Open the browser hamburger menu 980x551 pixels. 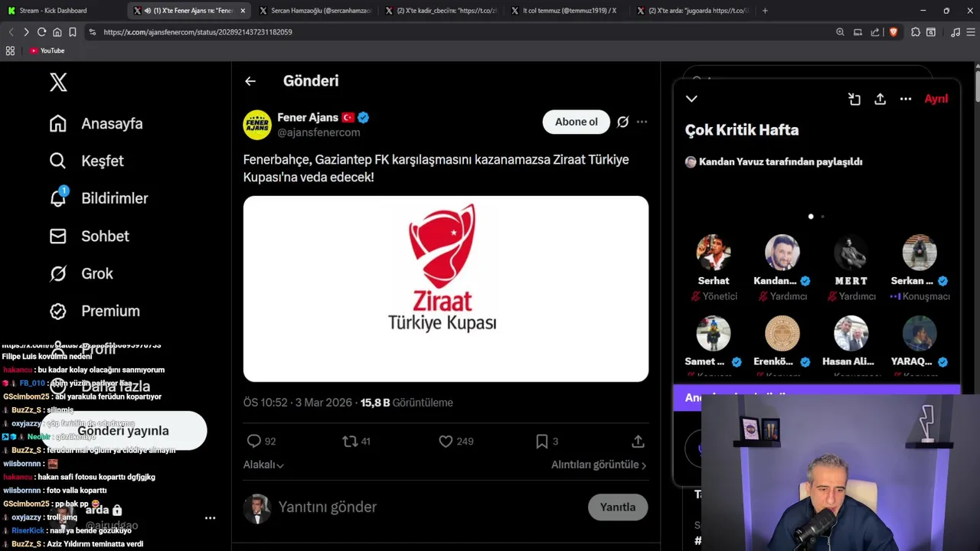[971, 32]
